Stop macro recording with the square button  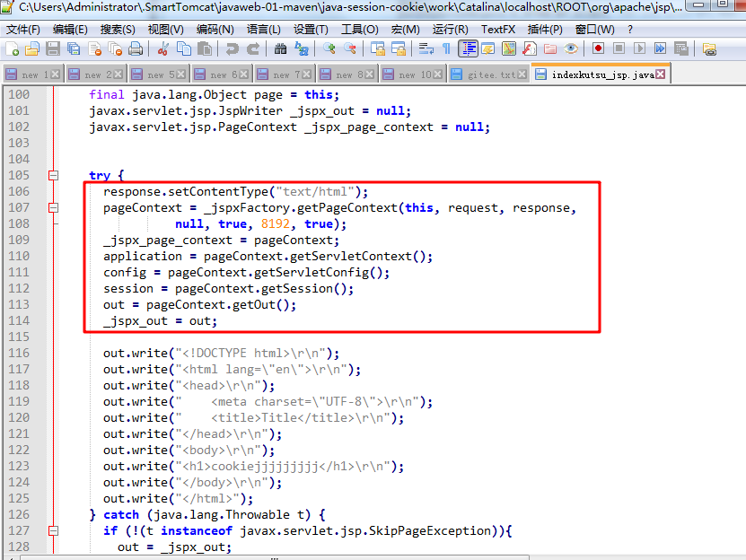click(x=619, y=48)
